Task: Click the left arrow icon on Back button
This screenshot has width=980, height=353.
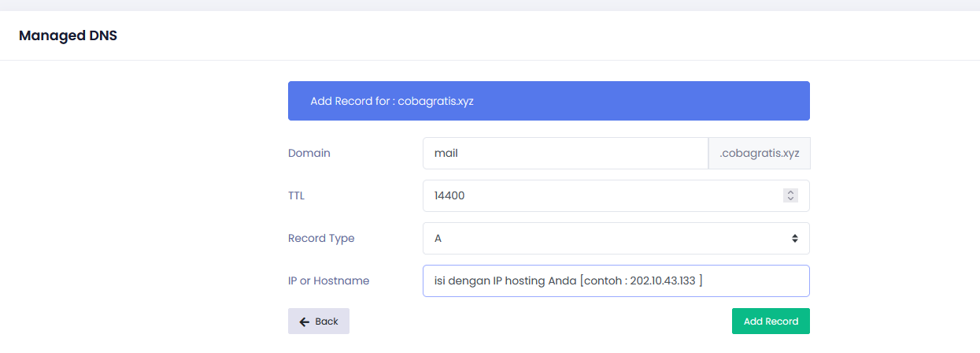Action: 305,321
